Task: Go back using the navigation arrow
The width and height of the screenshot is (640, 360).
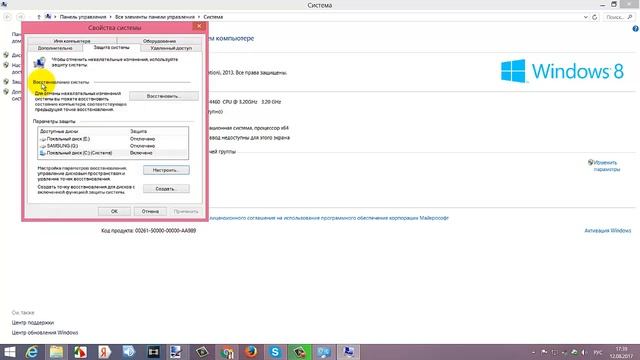Action: pos(7,17)
